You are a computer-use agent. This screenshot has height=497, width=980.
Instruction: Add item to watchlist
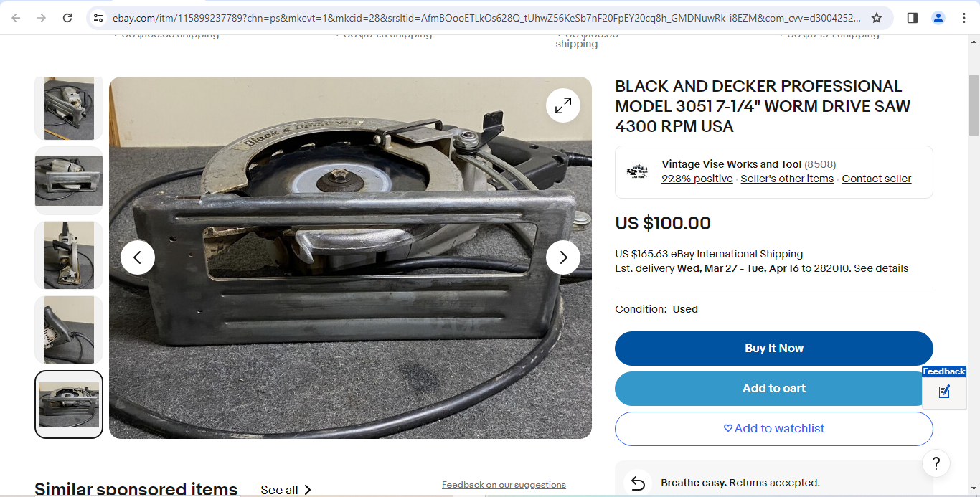774,429
